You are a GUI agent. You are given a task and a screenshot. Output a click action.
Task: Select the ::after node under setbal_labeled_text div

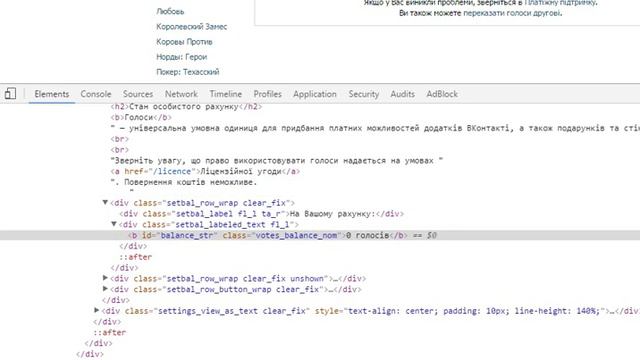[x=136, y=257]
